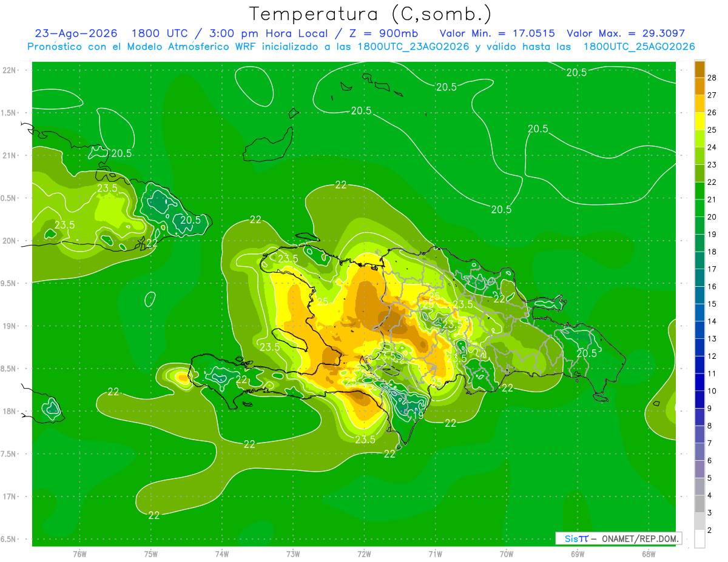Image resolution: width=728 pixels, height=562 pixels.
Task: Click the 75W longitude axis label
Action: (x=151, y=554)
